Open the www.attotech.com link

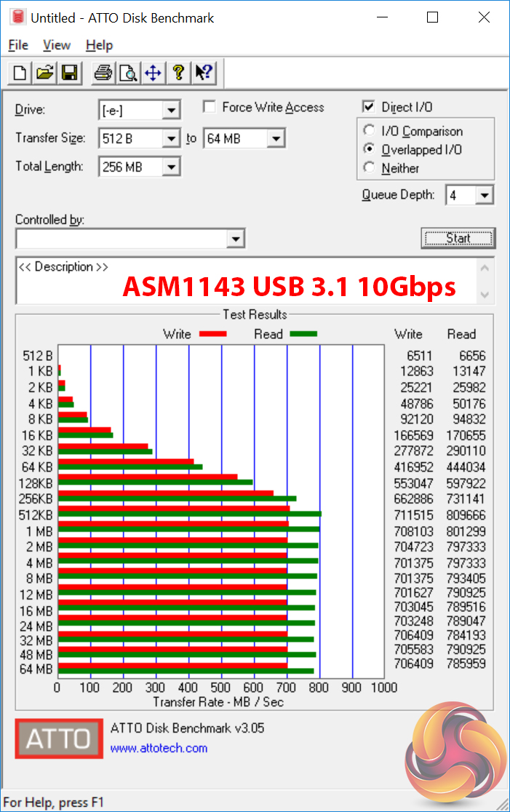(159, 748)
